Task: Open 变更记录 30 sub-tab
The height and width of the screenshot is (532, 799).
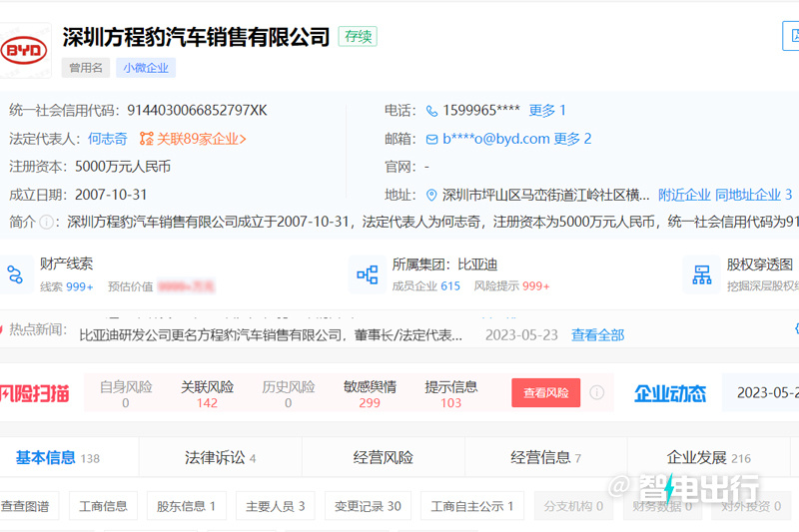Action: coord(368,506)
